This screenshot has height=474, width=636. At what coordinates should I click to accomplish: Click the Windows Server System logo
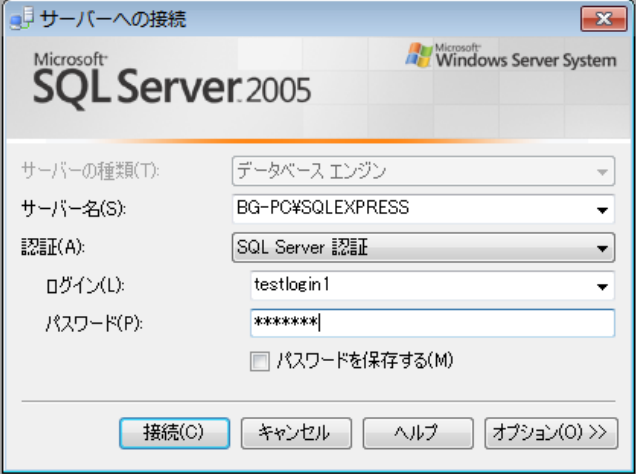(511, 56)
